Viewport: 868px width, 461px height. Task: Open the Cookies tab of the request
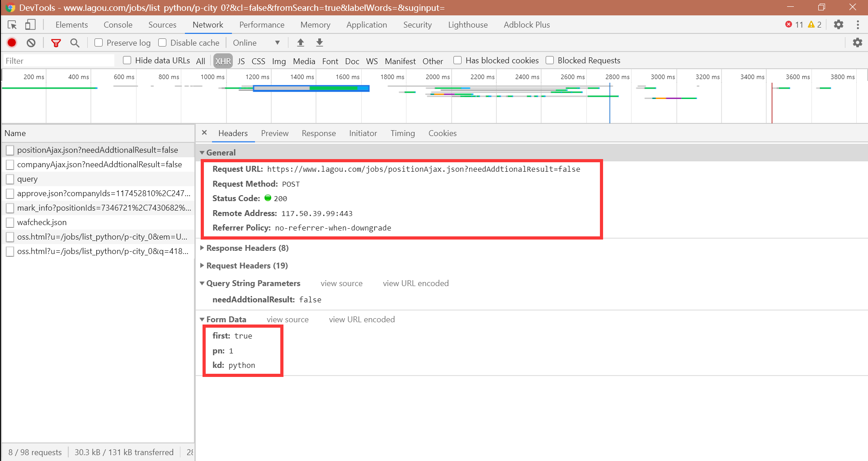[x=442, y=133]
